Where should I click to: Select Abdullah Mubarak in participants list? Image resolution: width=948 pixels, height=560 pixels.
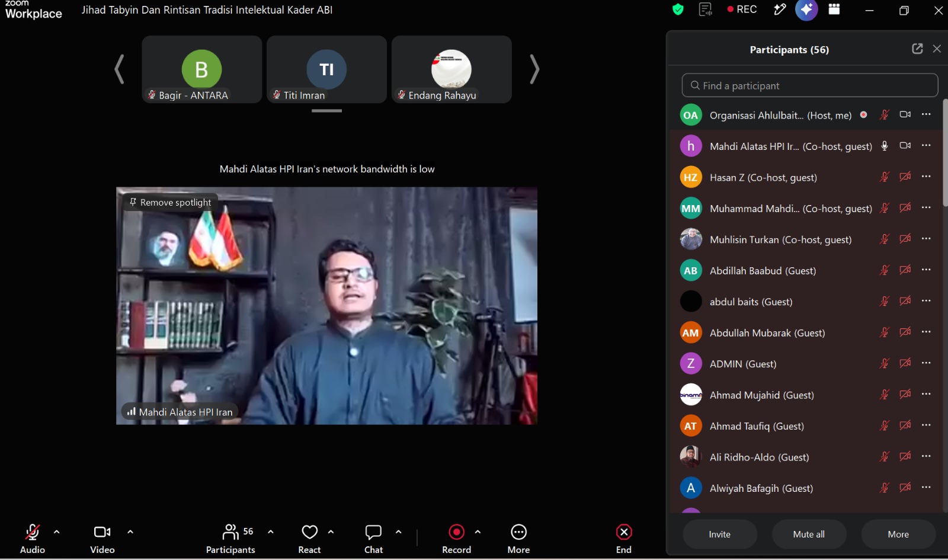pyautogui.click(x=806, y=332)
